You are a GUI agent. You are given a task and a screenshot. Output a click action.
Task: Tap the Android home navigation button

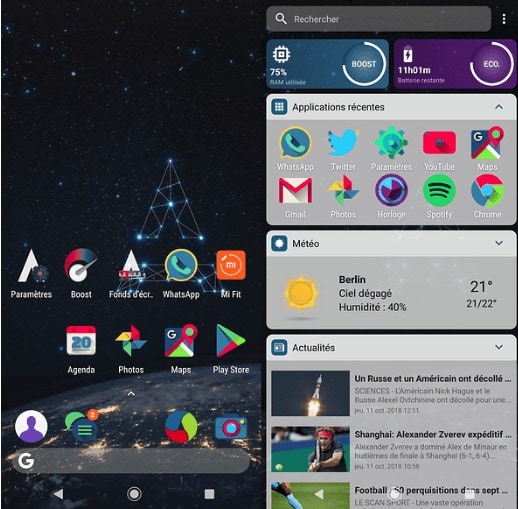[134, 494]
